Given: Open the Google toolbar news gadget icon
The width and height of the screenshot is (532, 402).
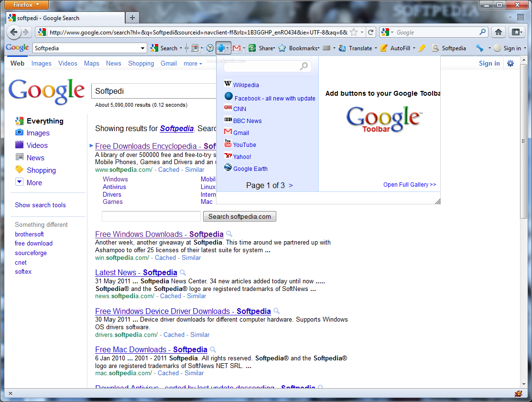Looking at the screenshot, I should pyautogui.click(x=195, y=48).
